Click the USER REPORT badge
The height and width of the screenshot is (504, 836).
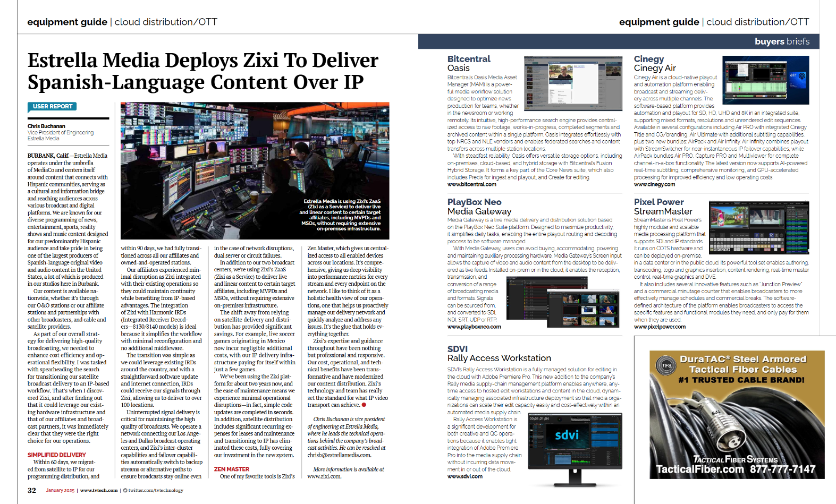(52, 106)
